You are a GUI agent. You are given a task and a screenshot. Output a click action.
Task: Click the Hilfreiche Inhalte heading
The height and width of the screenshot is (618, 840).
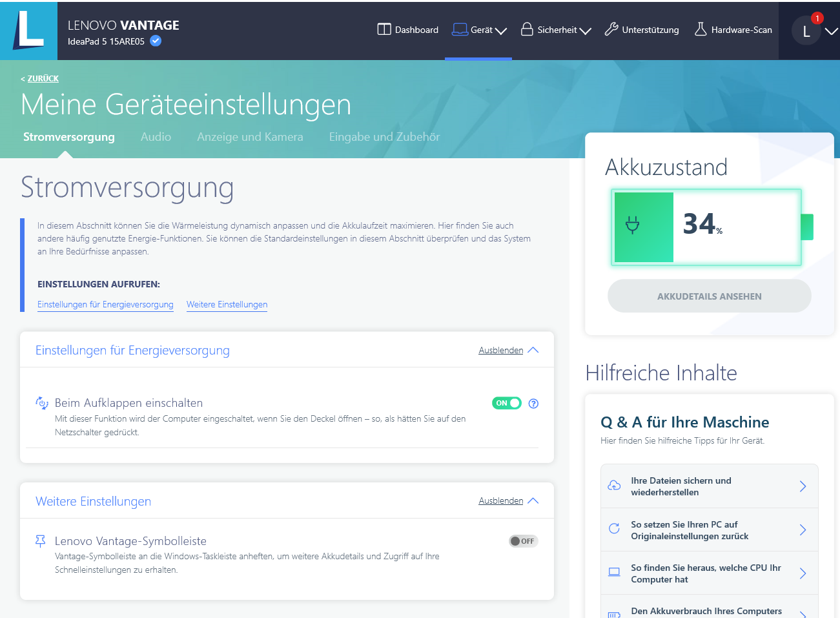[x=661, y=373]
